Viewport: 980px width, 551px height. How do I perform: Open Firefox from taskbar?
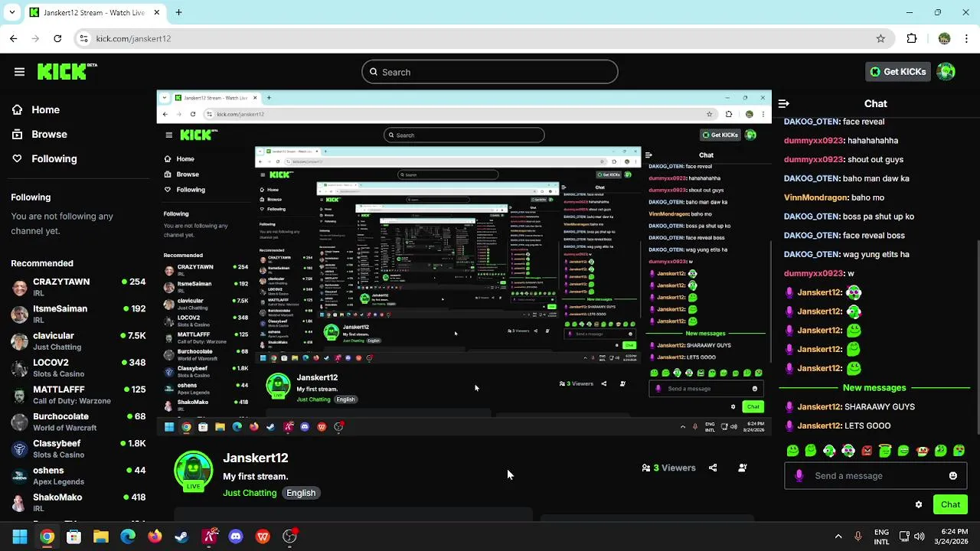pos(155,536)
